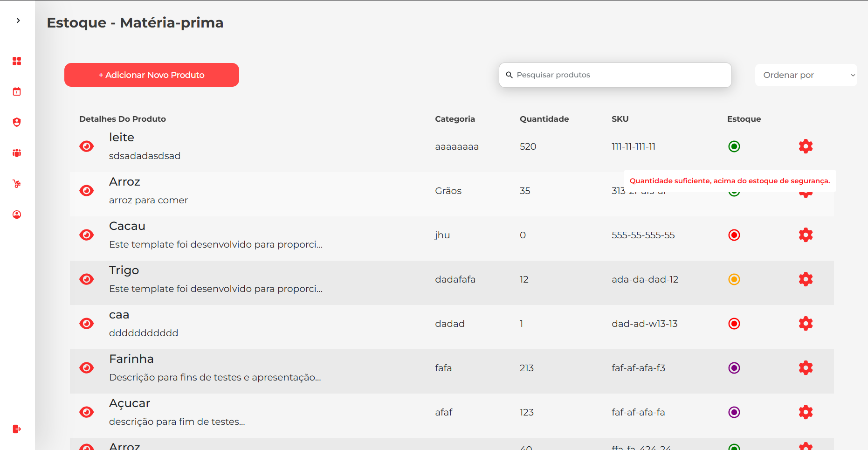Image resolution: width=868 pixels, height=450 pixels.
Task: Click red stock status indicator for caa
Action: tap(734, 324)
